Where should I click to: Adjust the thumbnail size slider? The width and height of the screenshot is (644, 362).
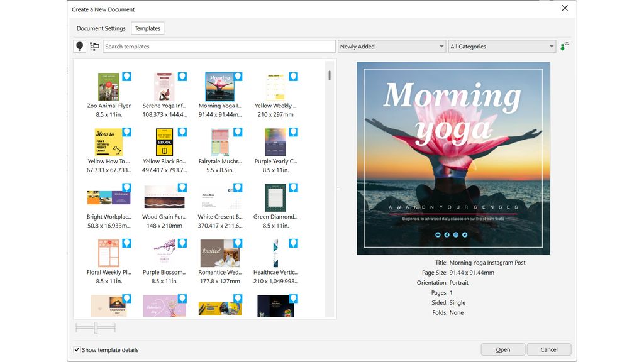[95, 327]
